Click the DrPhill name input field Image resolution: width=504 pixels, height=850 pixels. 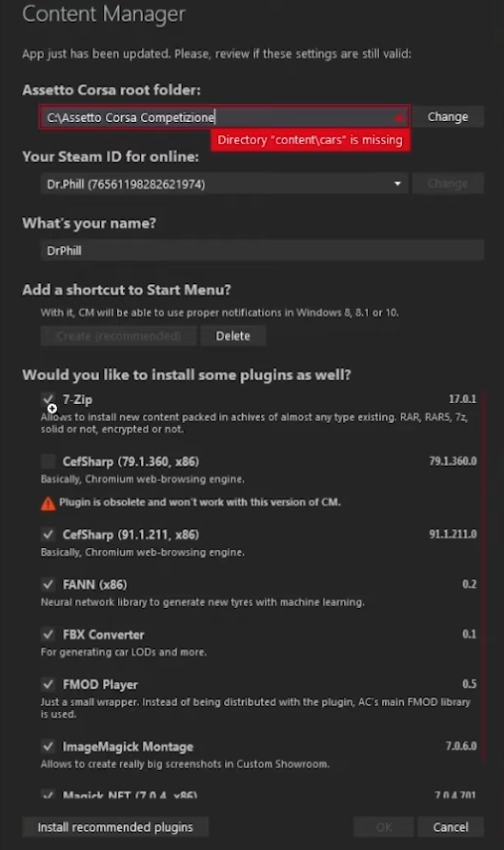click(x=262, y=251)
